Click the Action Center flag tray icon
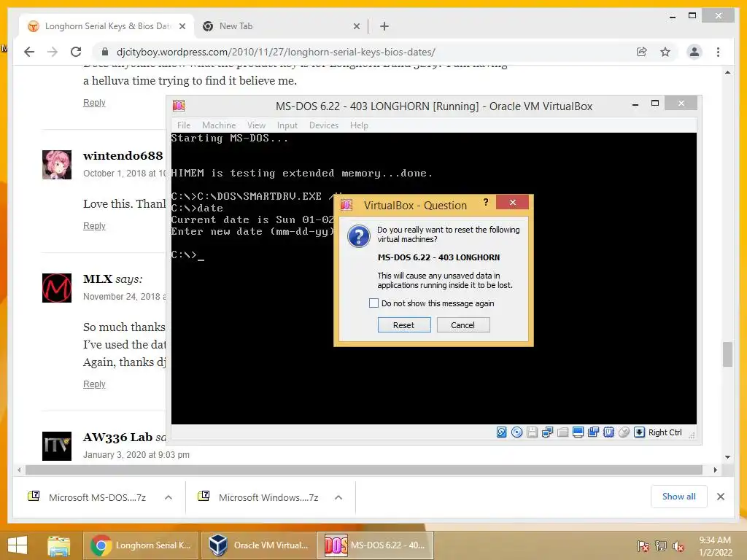This screenshot has height=560, width=747. tap(643, 546)
